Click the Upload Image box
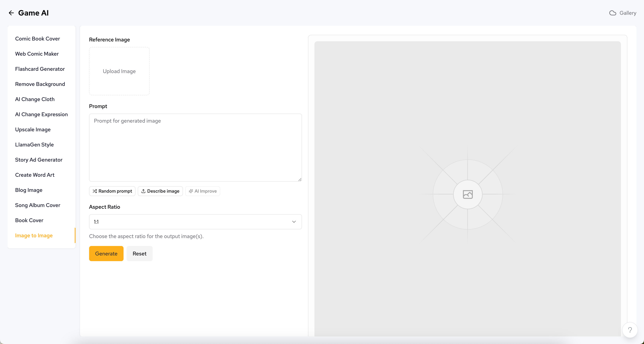This screenshot has width=644, height=344. (119, 71)
